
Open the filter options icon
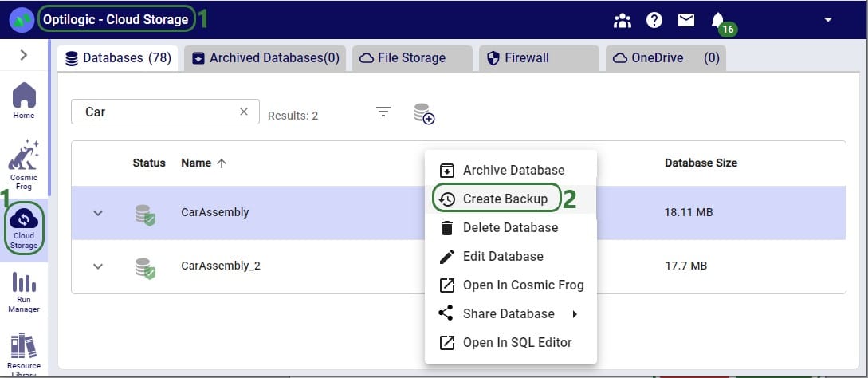click(383, 112)
